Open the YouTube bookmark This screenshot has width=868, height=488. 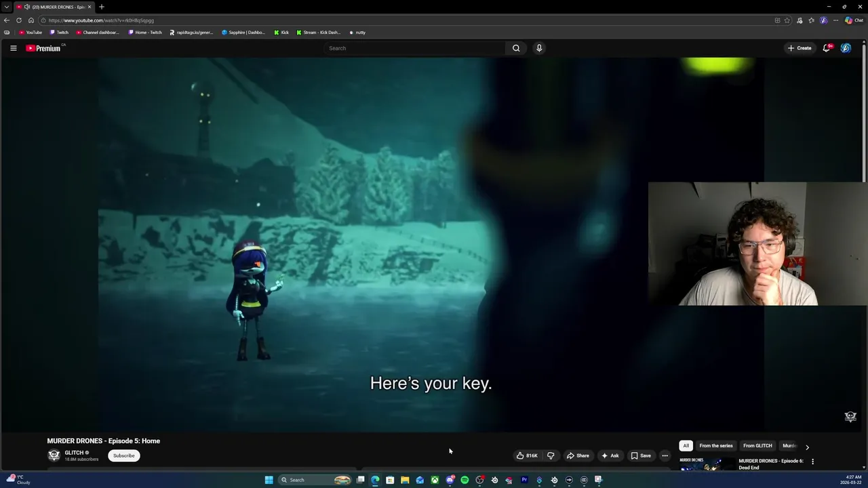point(31,33)
